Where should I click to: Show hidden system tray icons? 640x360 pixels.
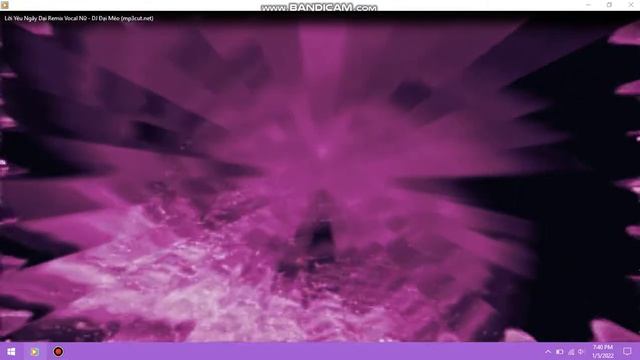point(548,351)
